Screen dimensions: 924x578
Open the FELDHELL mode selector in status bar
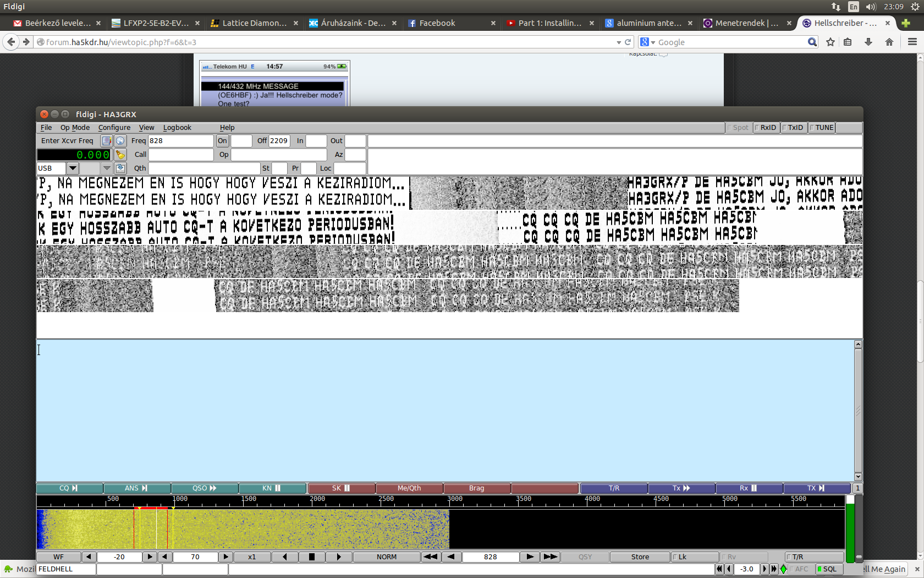click(x=66, y=569)
